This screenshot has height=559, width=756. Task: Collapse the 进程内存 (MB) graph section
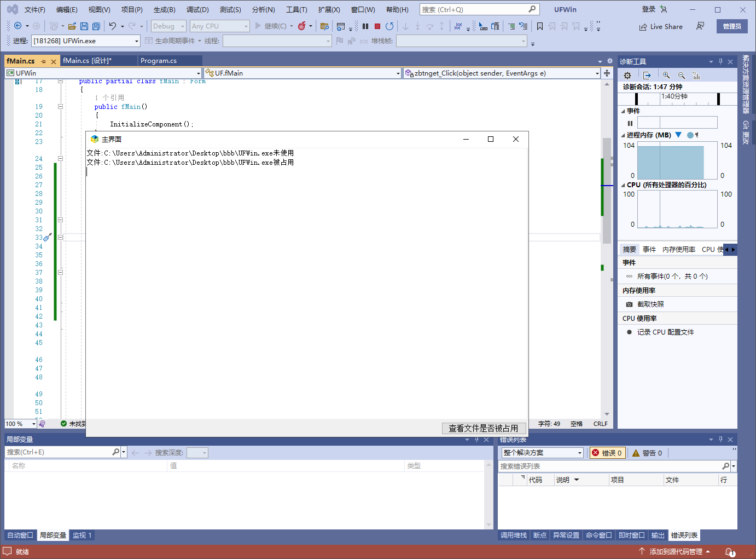(x=623, y=135)
